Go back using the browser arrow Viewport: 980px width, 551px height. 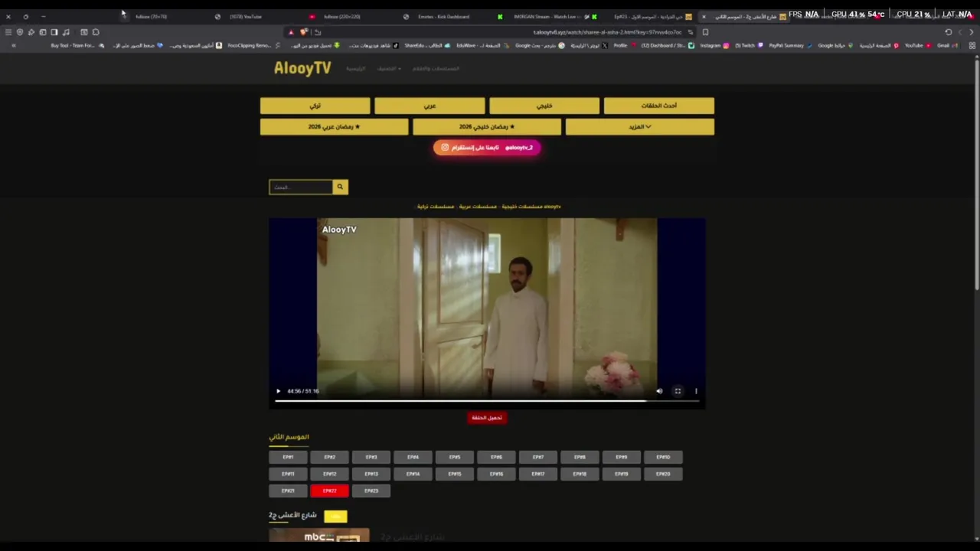(972, 32)
